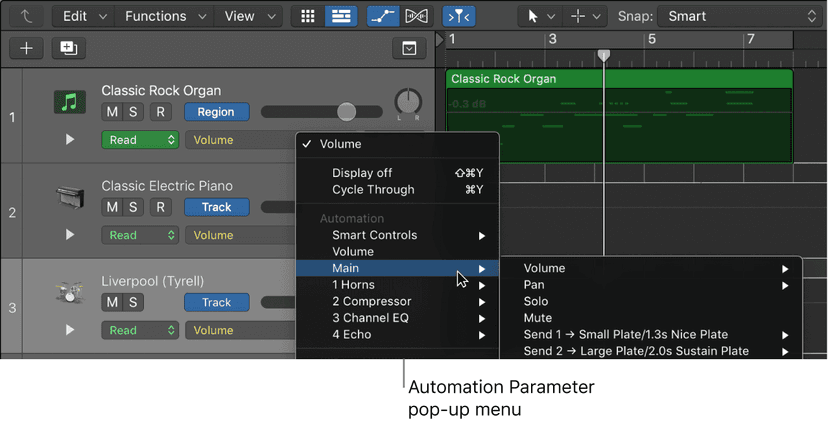Toggle the Flex bow-tie icon
Viewport: 828px width, 424px height.
(417, 16)
